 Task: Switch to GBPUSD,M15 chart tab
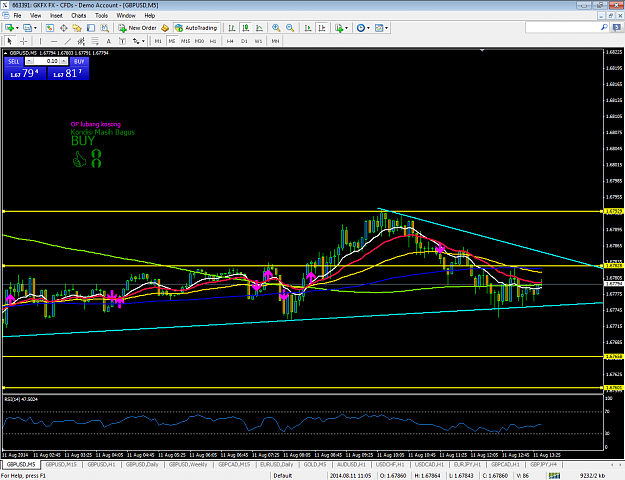61,464
